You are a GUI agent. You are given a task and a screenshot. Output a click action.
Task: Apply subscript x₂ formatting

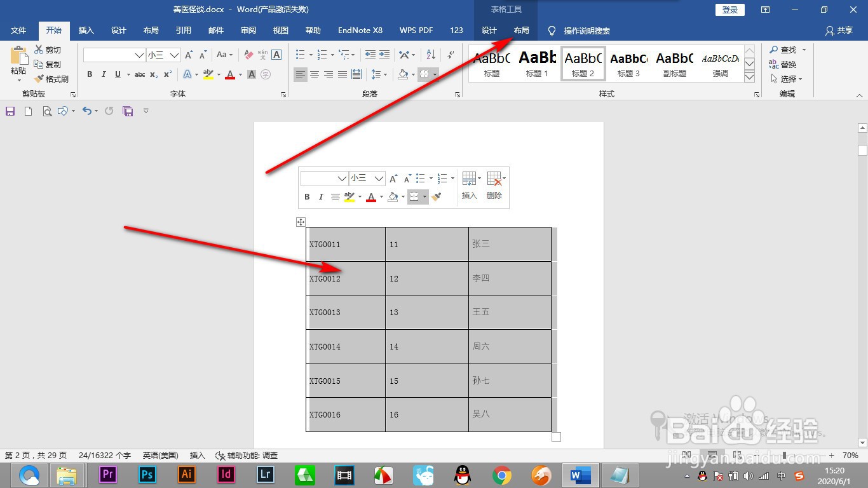154,74
